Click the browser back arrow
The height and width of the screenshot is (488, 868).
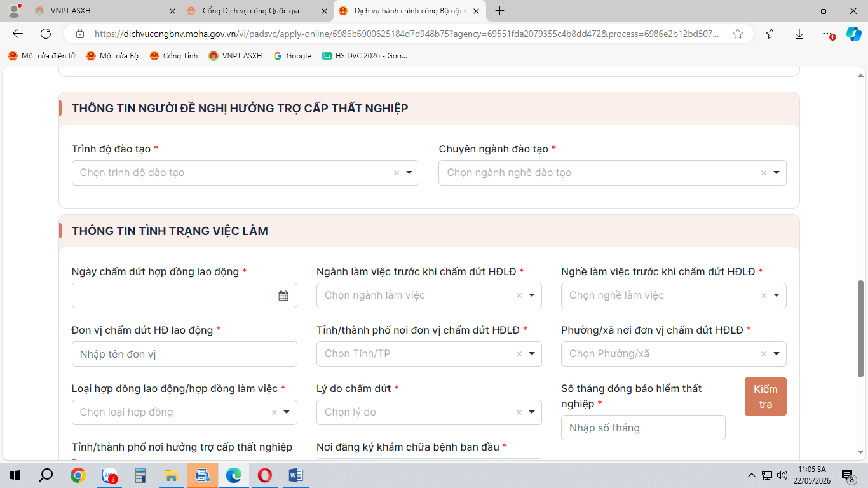pyautogui.click(x=18, y=34)
